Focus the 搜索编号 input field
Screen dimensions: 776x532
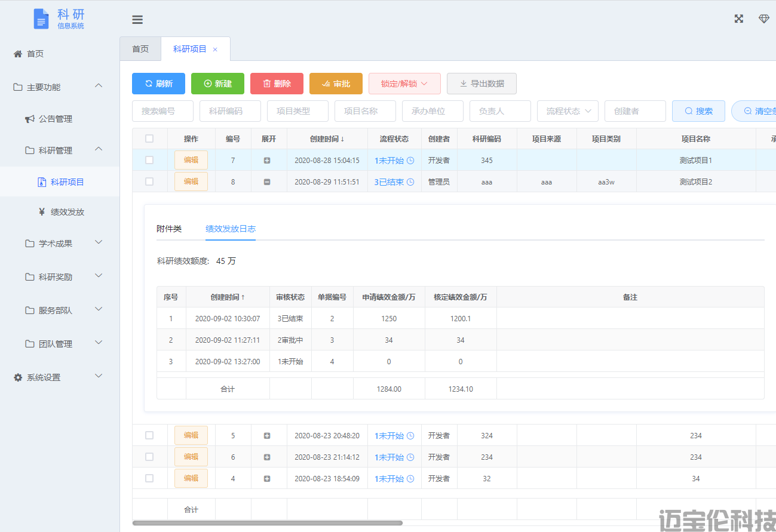click(162, 111)
